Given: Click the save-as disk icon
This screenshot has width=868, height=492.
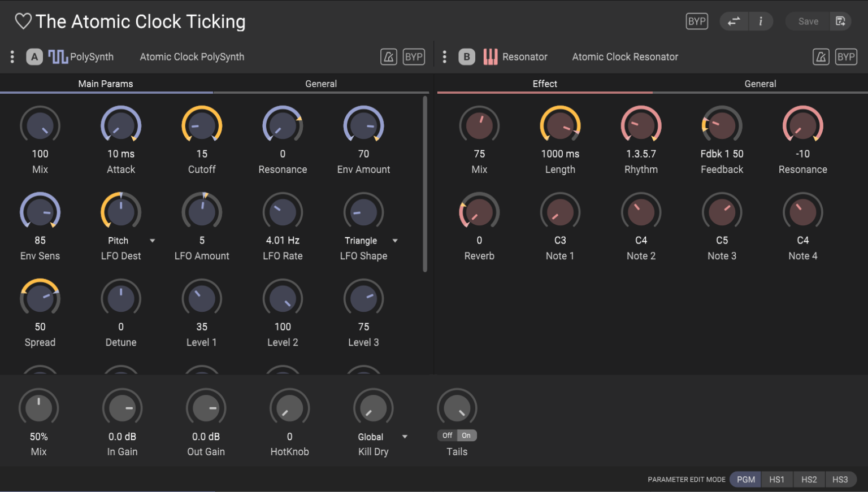Looking at the screenshot, I should pos(841,21).
